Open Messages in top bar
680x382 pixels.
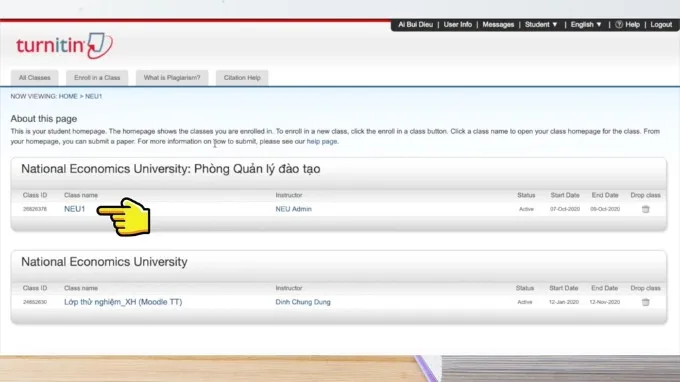pyautogui.click(x=498, y=25)
